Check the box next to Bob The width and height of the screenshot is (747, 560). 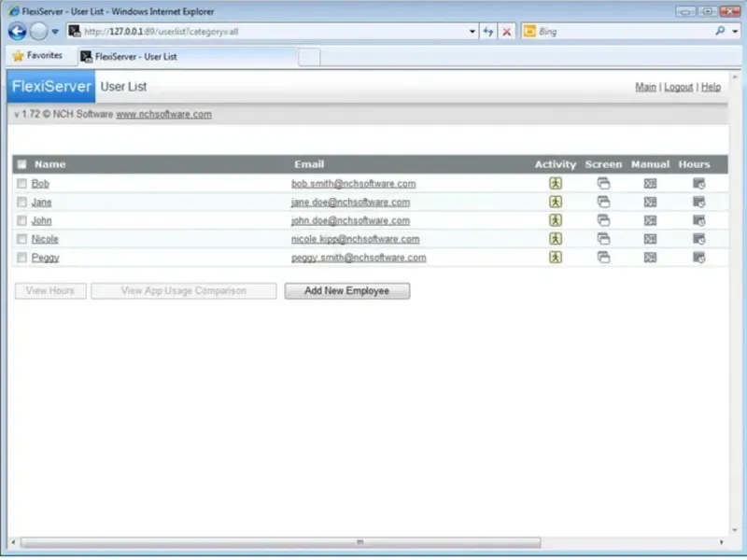[x=21, y=183]
